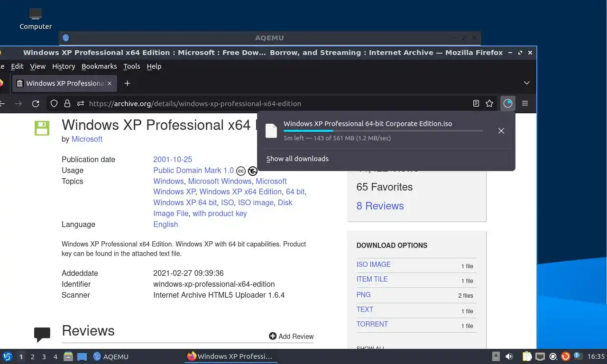Open the Microsoft author link
This screenshot has height=364, width=607.
tap(87, 139)
